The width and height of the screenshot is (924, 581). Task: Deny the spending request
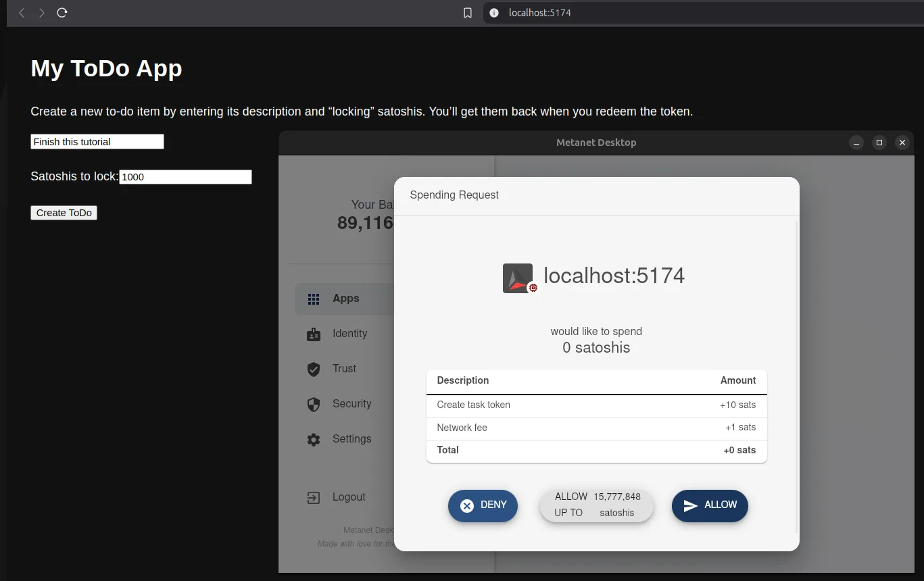[483, 505]
